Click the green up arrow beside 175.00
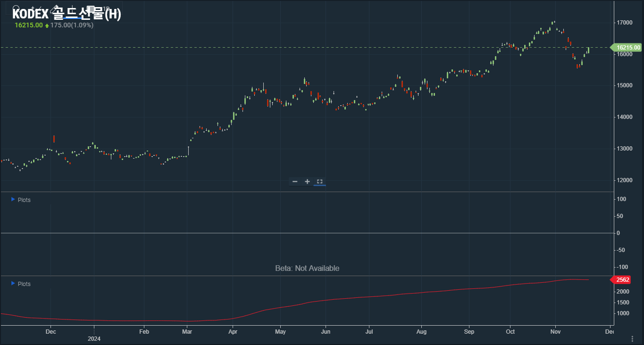Screen dimensions: 644x345 [x=47, y=25]
